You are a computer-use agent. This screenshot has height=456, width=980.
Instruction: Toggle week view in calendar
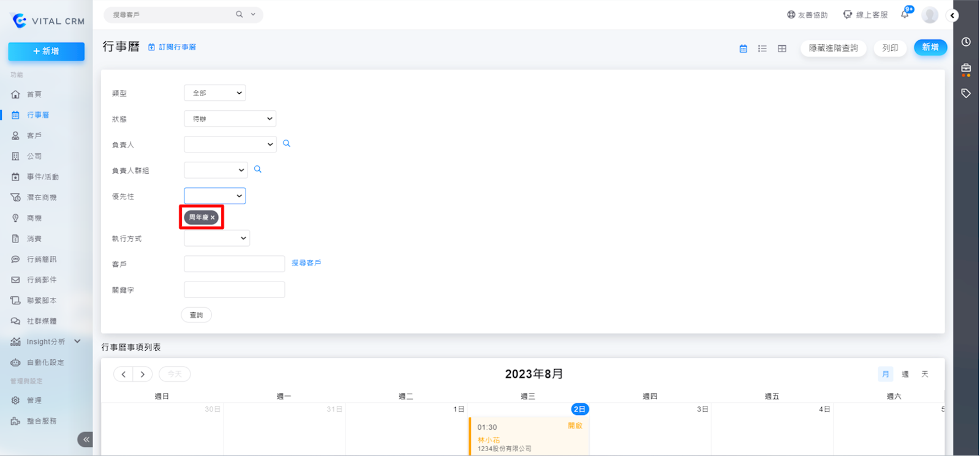pyautogui.click(x=905, y=374)
